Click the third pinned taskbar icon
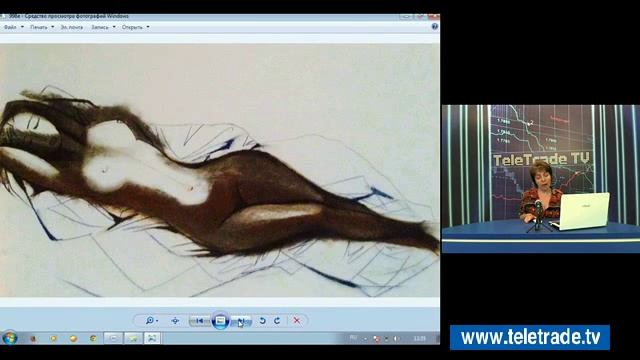The width and height of the screenshot is (640, 360). pyautogui.click(x=73, y=338)
